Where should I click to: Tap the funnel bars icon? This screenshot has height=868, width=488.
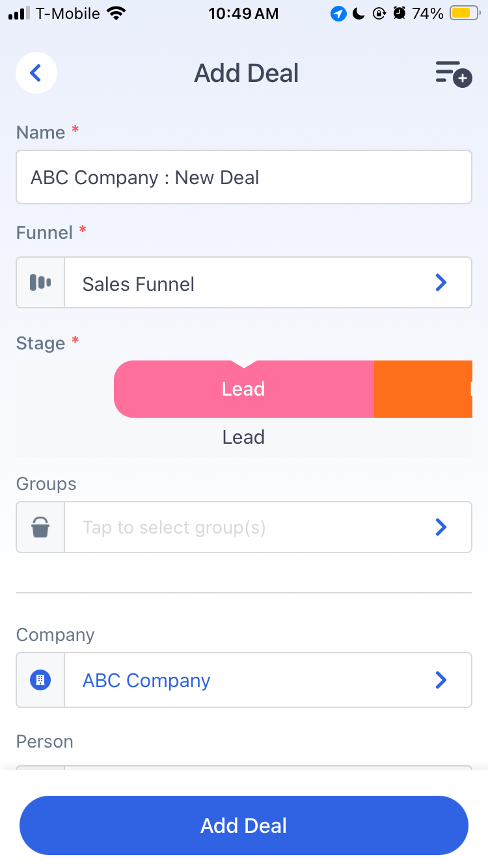click(x=40, y=282)
